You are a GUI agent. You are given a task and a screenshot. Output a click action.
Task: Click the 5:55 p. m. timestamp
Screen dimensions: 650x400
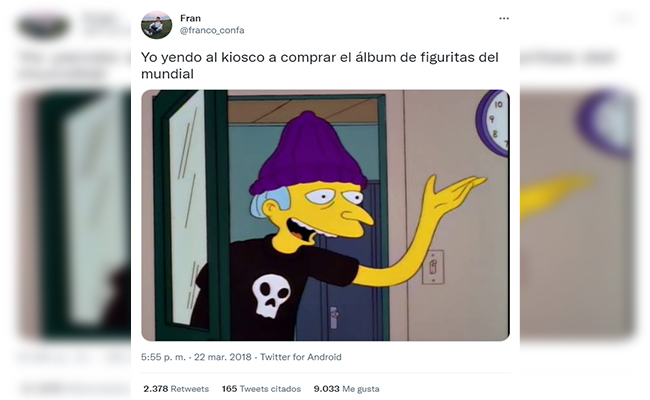click(x=163, y=357)
